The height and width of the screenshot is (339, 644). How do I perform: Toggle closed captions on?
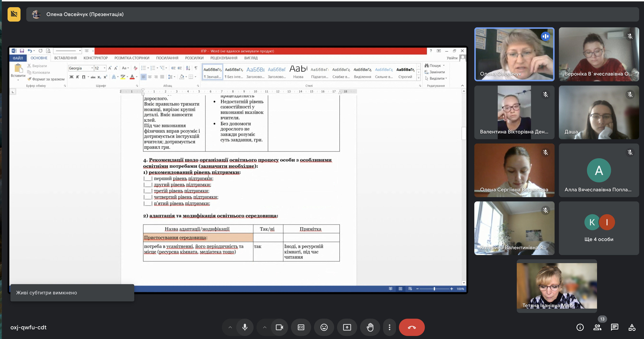pyautogui.click(x=301, y=327)
